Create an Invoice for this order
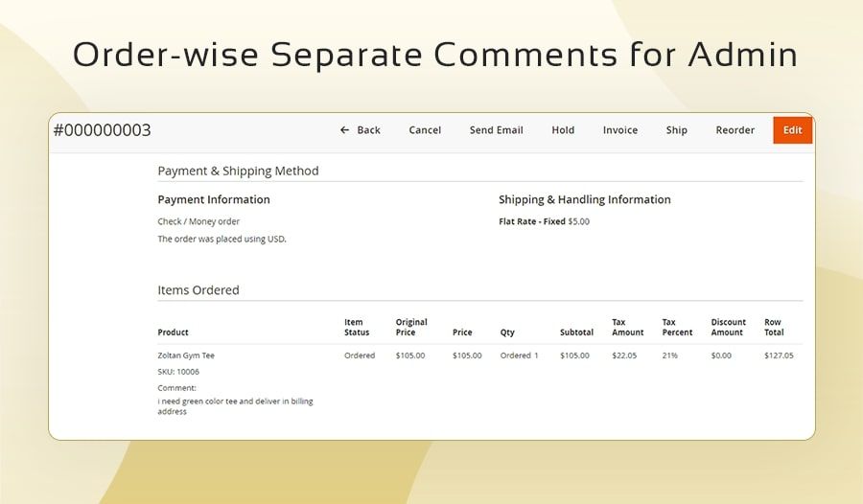This screenshot has height=504, width=863. coord(619,130)
